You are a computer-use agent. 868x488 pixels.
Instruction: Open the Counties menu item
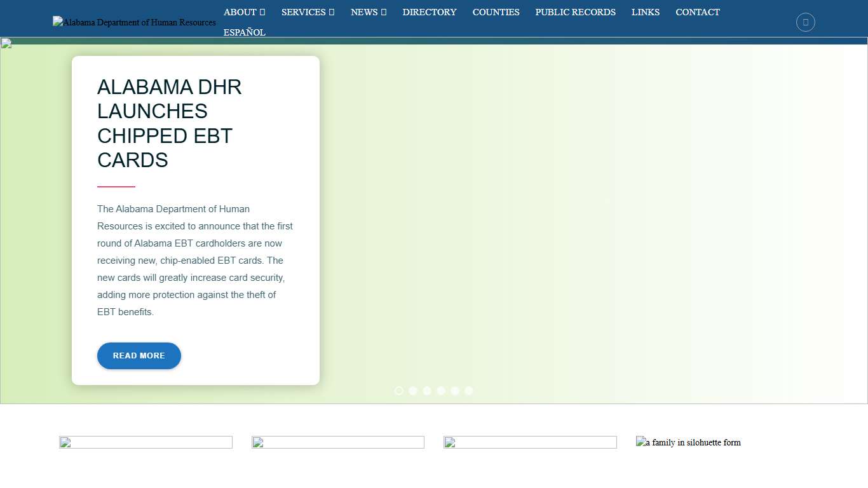pyautogui.click(x=496, y=12)
